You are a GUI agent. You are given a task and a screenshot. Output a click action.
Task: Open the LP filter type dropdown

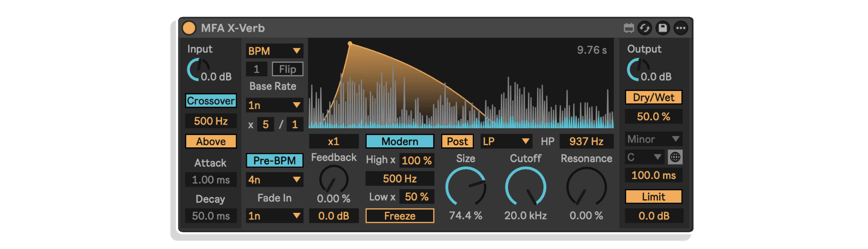(x=506, y=141)
